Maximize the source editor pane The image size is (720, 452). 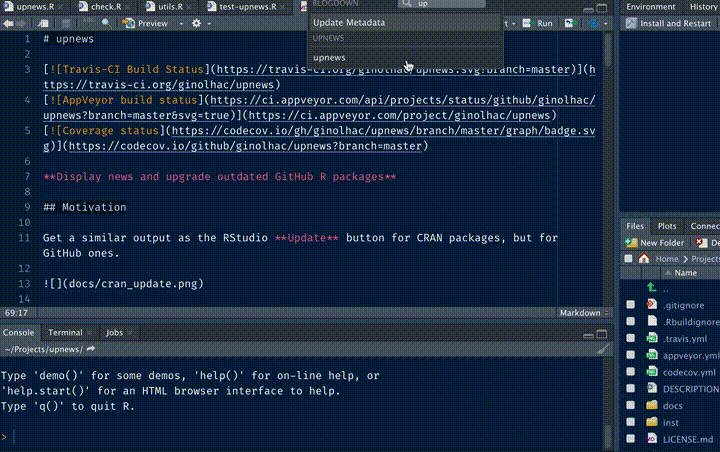602,8
